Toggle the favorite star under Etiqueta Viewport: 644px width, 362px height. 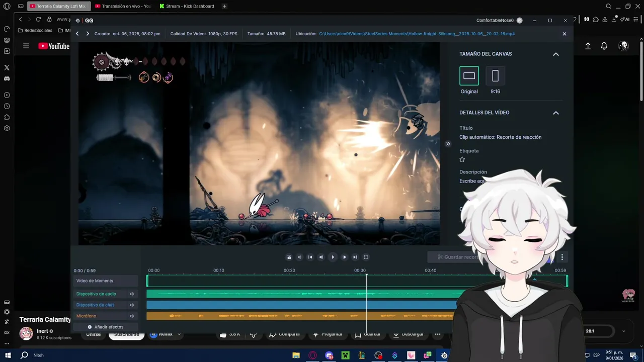[462, 159]
